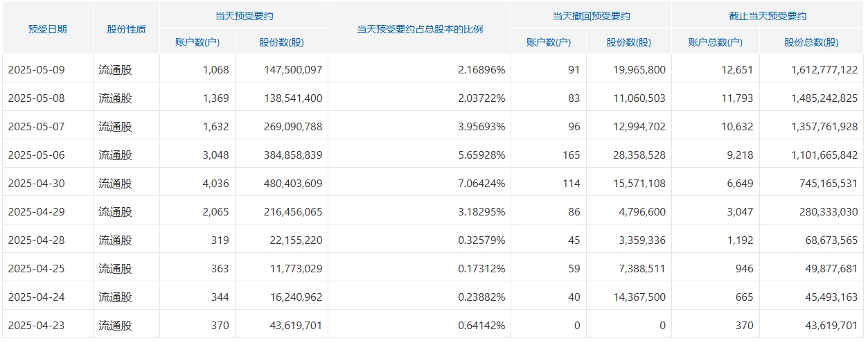Click total shares 1,101,665,842
The image size is (868, 343).
point(824,155)
